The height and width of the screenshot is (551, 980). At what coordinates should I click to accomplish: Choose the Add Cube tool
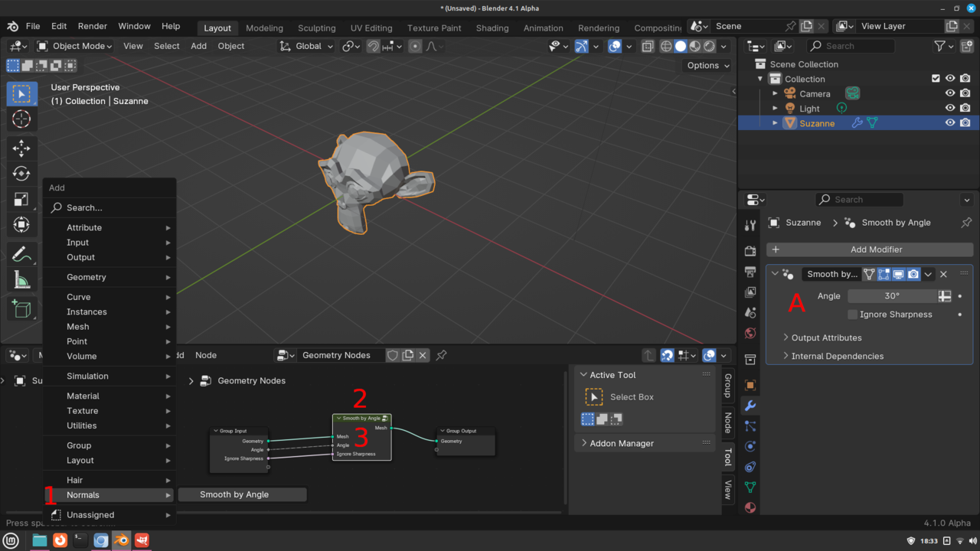point(21,309)
